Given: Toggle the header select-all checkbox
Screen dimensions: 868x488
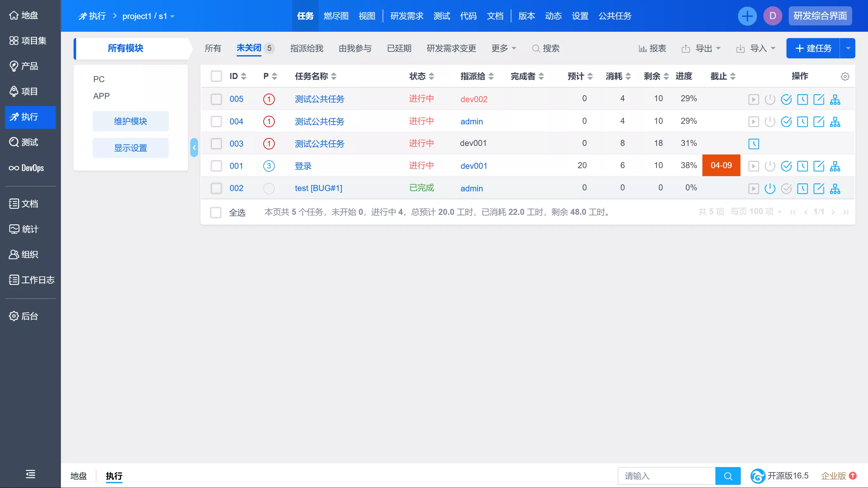Looking at the screenshot, I should 216,76.
